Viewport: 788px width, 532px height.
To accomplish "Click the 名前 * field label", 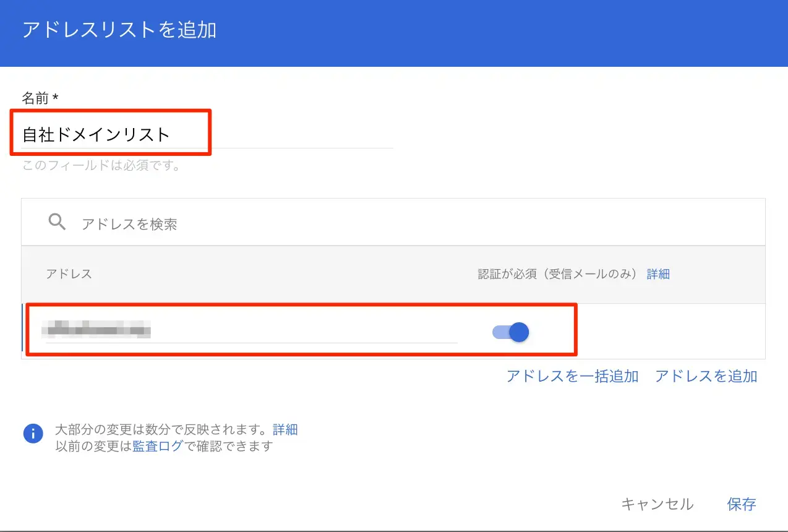I will 40,98.
